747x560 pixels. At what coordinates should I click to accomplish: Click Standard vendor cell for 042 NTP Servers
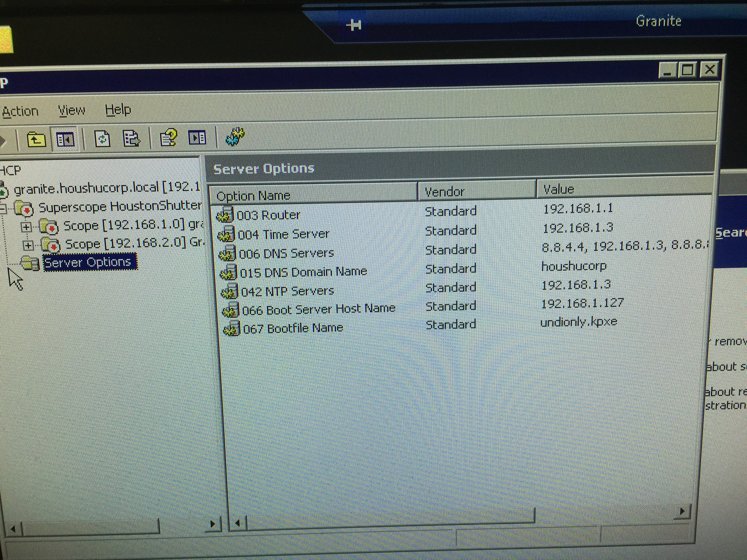(451, 288)
